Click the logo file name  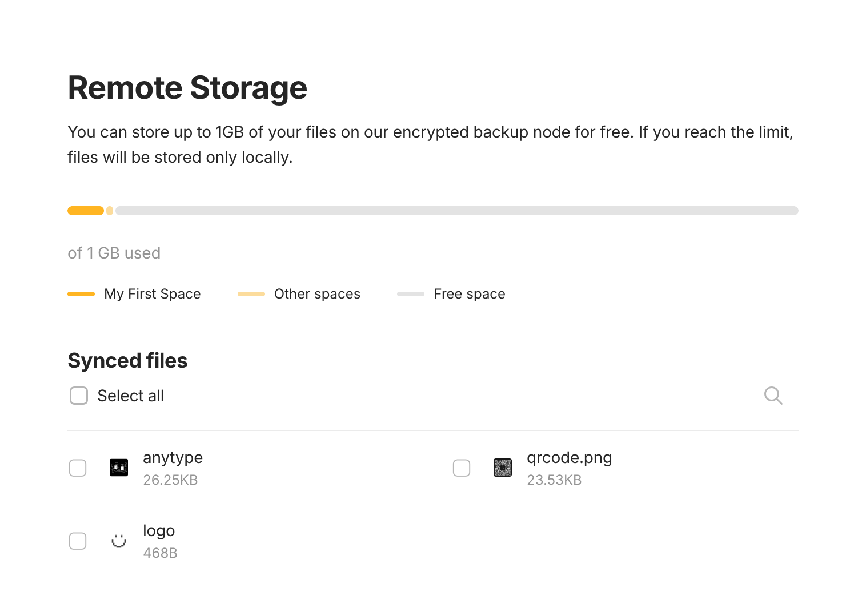pos(159,531)
